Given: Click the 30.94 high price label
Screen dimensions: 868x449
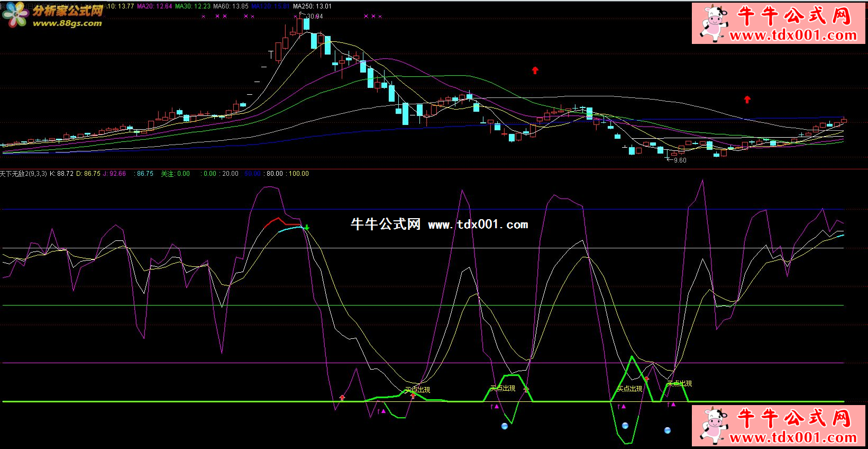Looking at the screenshot, I should point(315,16).
